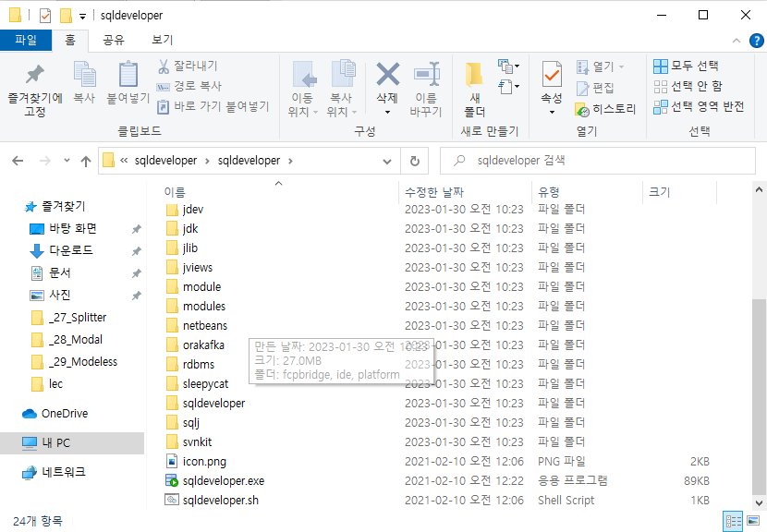
Task: Open 이동 위치 (Move to) dropdown
Action: tap(303, 90)
